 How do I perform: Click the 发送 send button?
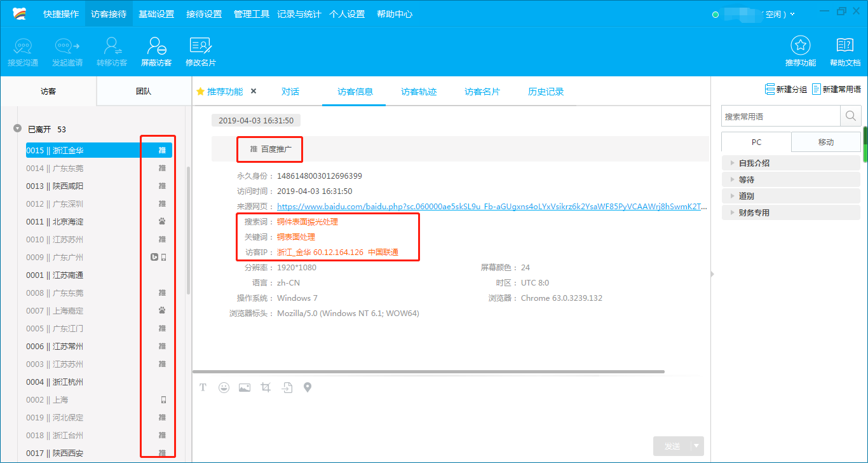point(672,446)
